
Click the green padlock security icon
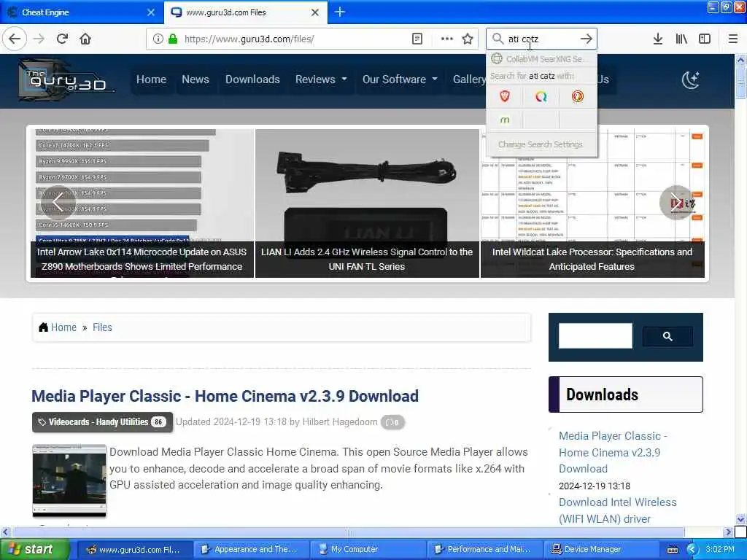tap(173, 39)
